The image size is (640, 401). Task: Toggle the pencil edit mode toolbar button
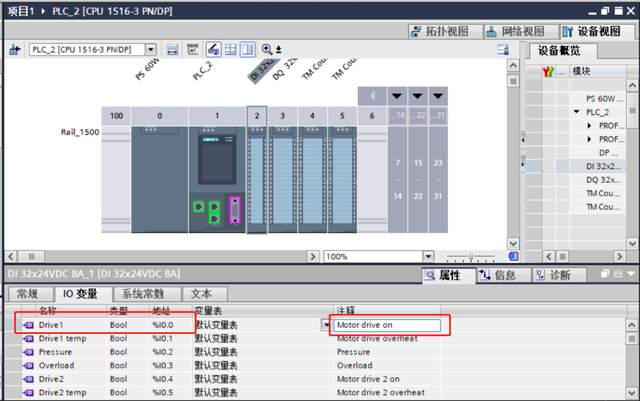tap(213, 50)
